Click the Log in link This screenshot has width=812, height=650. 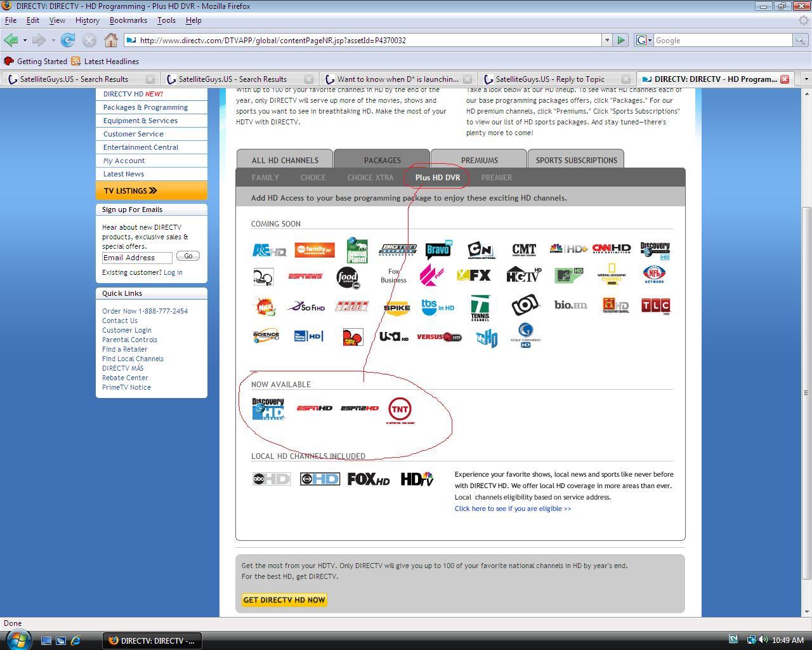[173, 272]
